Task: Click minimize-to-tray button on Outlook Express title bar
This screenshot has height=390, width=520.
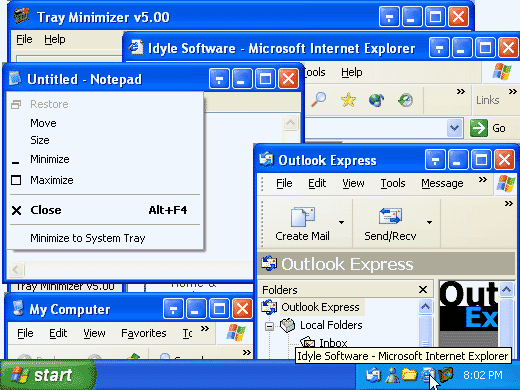Action: (x=435, y=160)
